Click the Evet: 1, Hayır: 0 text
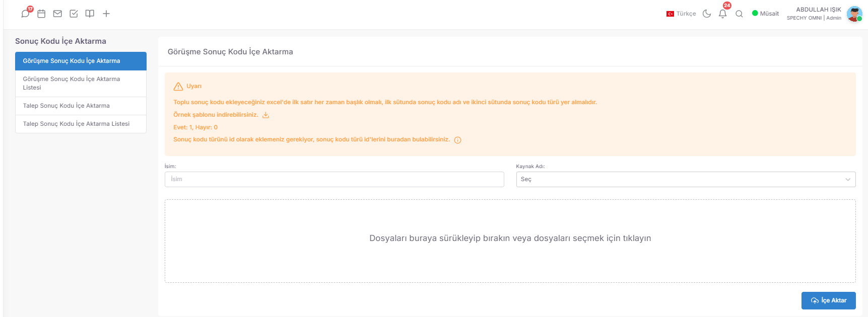 195,127
